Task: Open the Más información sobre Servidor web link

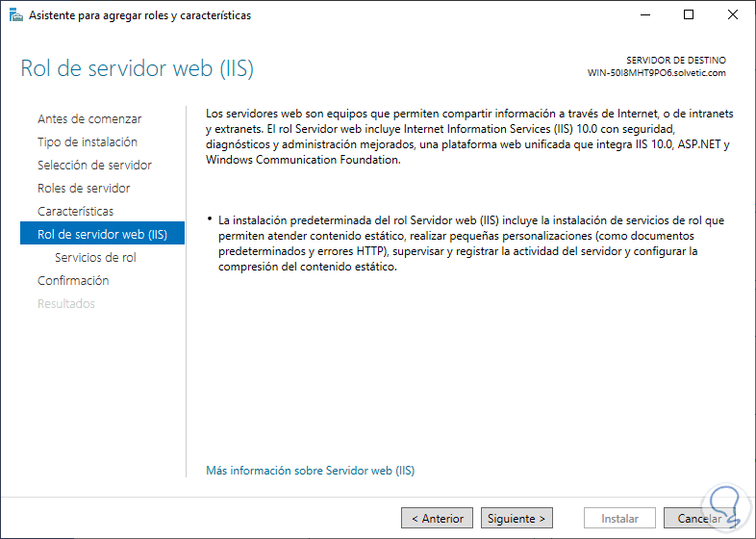Action: (311, 471)
